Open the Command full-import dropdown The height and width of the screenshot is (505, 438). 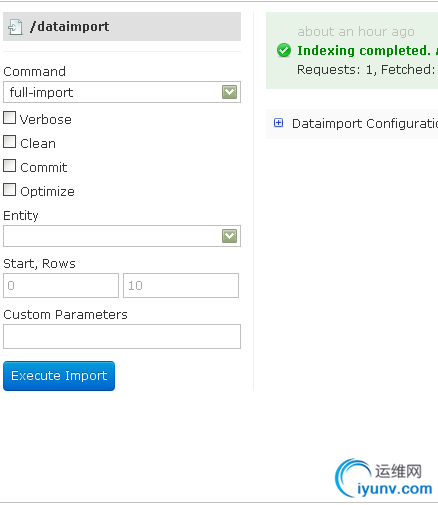[122, 92]
